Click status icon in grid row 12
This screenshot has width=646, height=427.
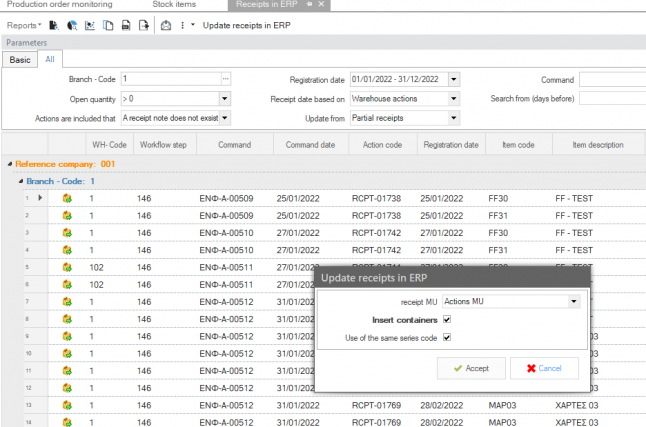point(67,388)
